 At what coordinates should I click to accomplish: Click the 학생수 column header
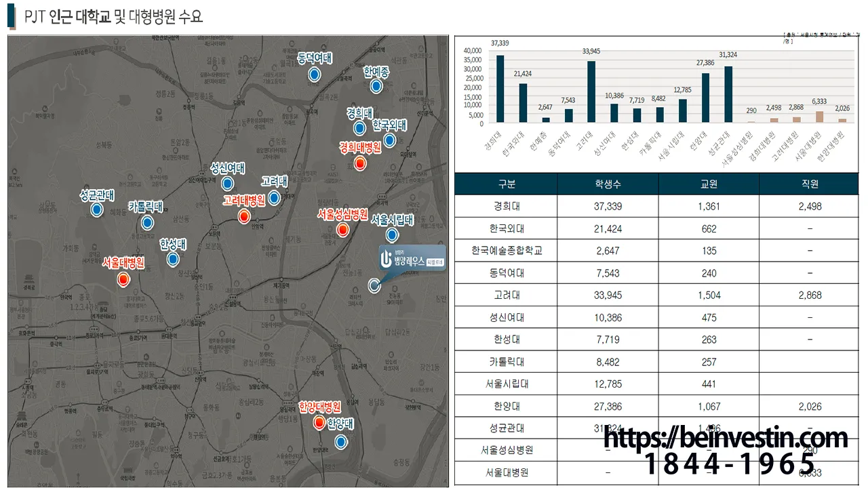pos(608,184)
